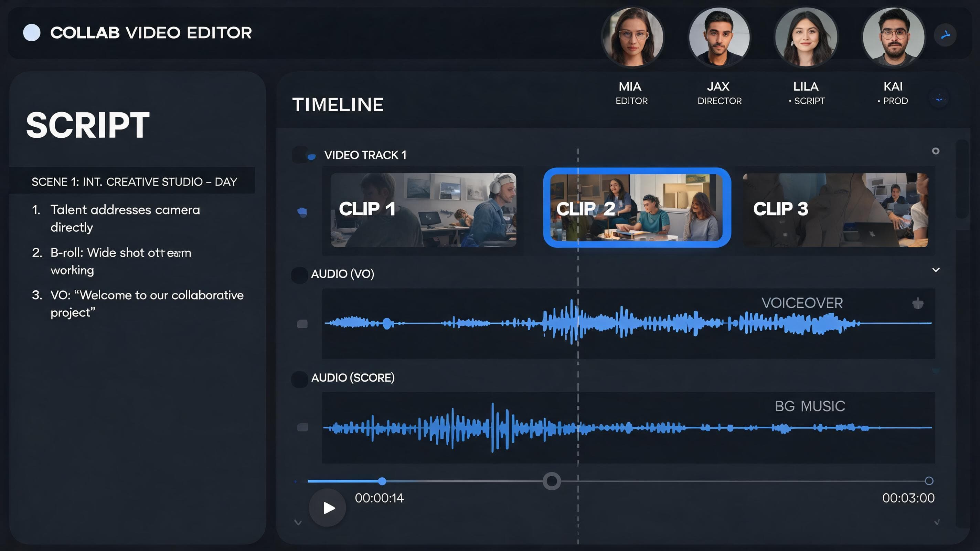
Task: Click the 'COLLAB VIDEO EDITOR' title
Action: (x=151, y=33)
